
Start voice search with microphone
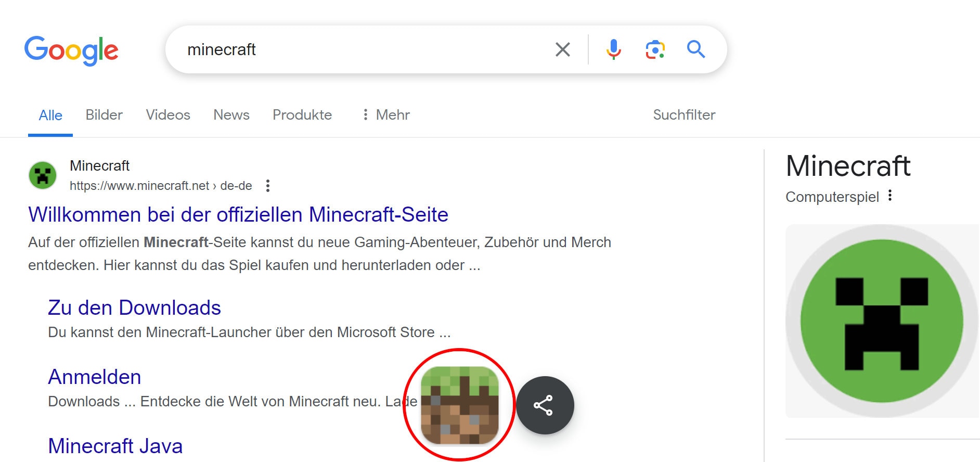click(613, 49)
